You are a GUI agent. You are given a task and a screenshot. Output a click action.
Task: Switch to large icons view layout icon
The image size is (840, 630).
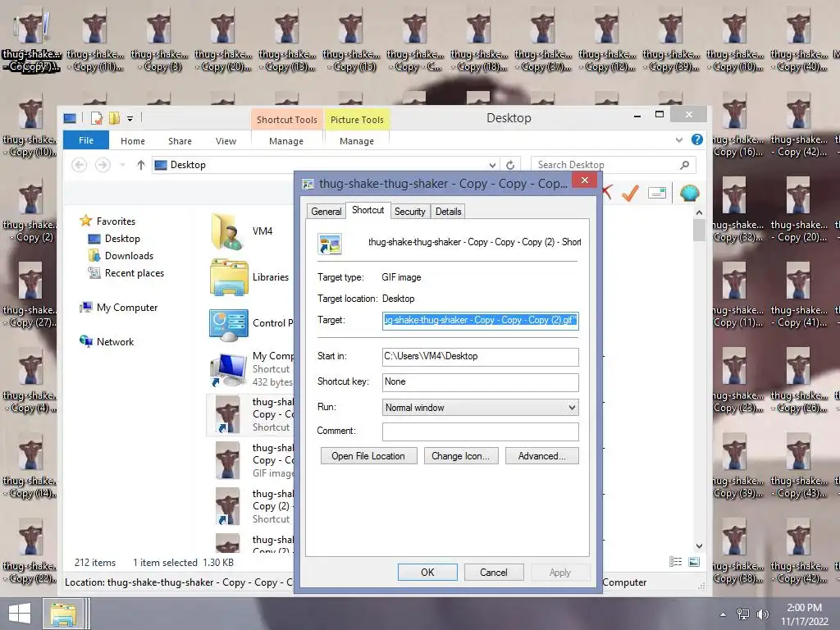pos(694,561)
